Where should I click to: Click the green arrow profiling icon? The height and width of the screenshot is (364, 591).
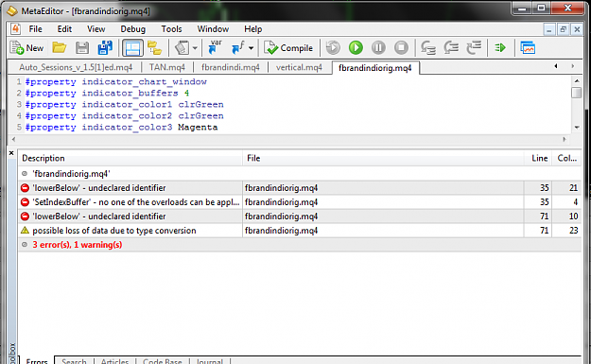coord(500,48)
